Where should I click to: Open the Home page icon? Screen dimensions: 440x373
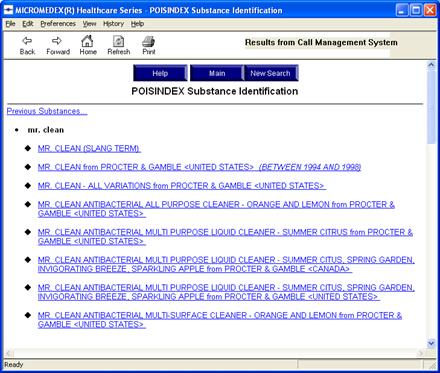87,41
